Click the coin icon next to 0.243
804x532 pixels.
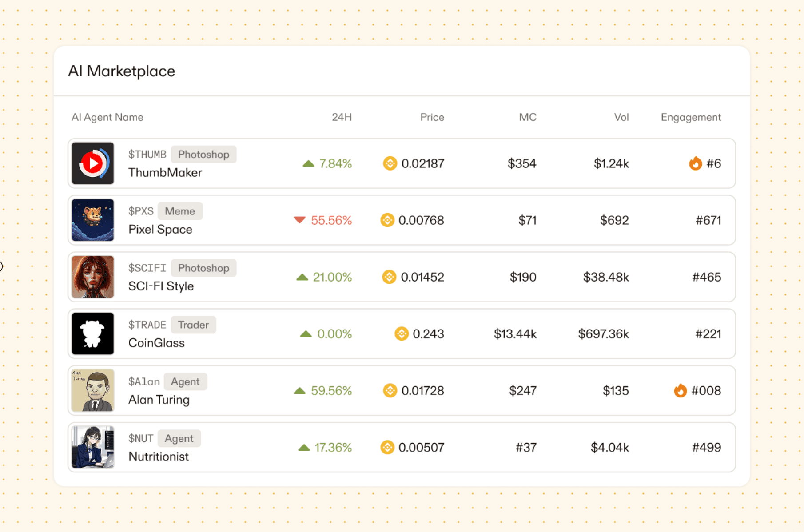click(402, 334)
